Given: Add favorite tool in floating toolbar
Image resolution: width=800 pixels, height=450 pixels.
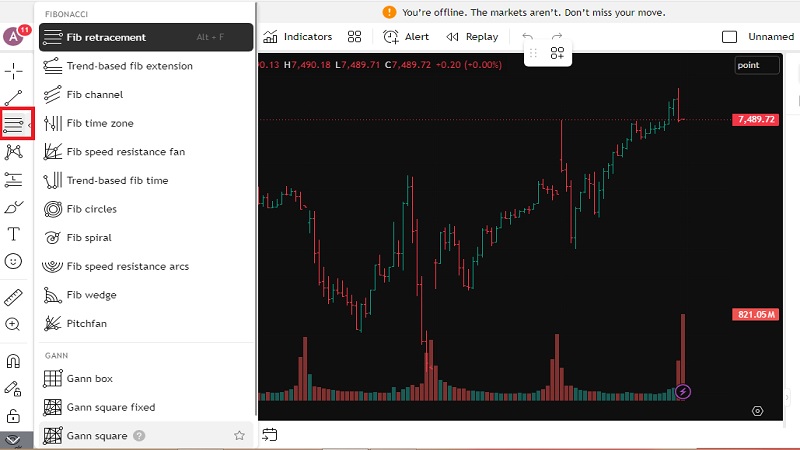Looking at the screenshot, I should coord(557,53).
